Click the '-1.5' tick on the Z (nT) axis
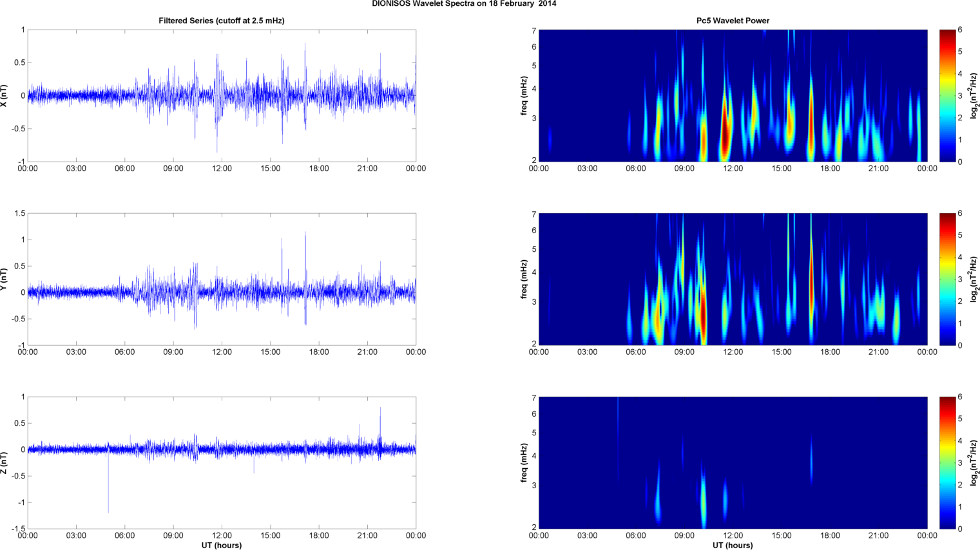980x550 pixels. [18, 529]
